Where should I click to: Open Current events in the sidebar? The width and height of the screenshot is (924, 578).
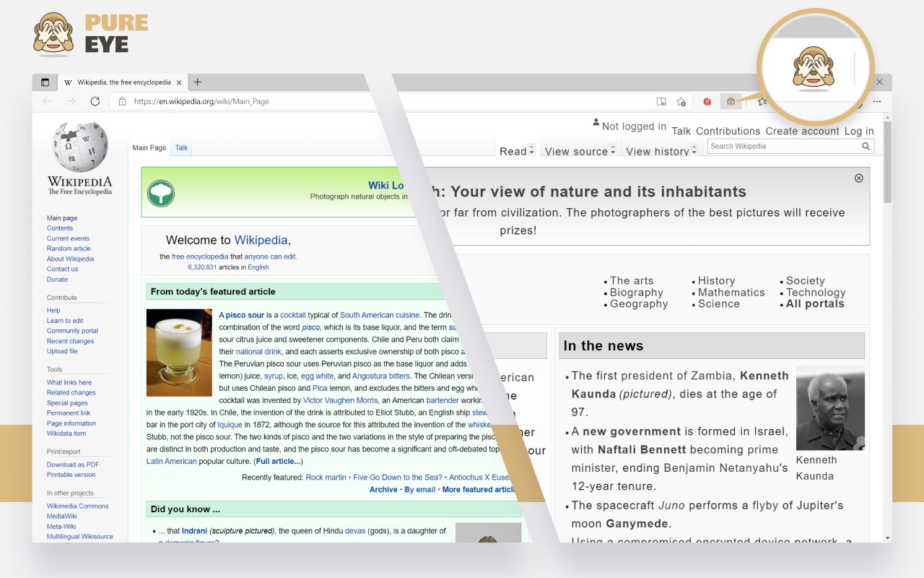click(69, 238)
